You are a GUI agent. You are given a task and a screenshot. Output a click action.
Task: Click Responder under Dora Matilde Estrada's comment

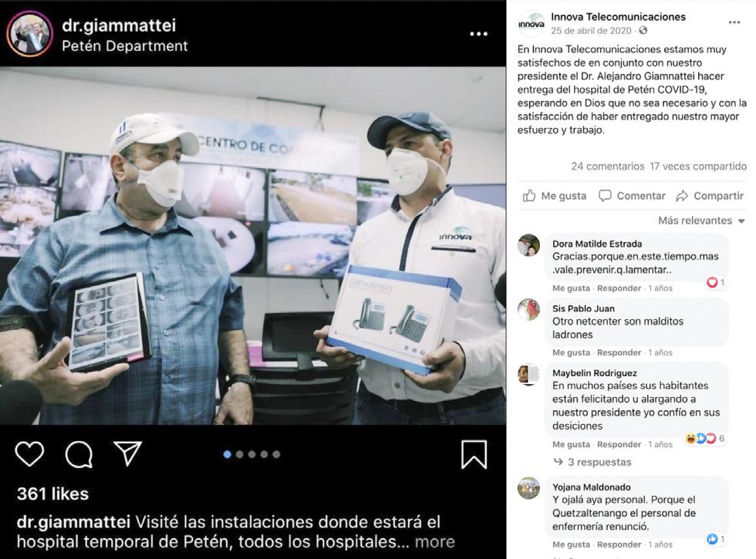point(619,288)
